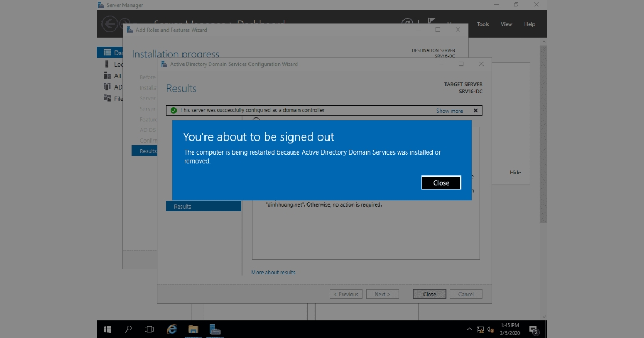The image size is (644, 338).
Task: Close the sign-out warning dialog
Action: pos(441,182)
